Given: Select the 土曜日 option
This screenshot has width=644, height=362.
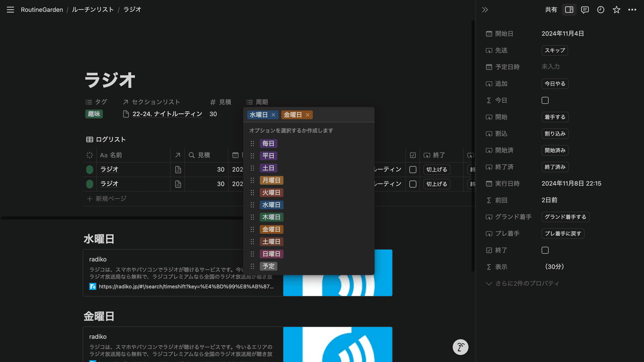Looking at the screenshot, I should coord(272,242).
